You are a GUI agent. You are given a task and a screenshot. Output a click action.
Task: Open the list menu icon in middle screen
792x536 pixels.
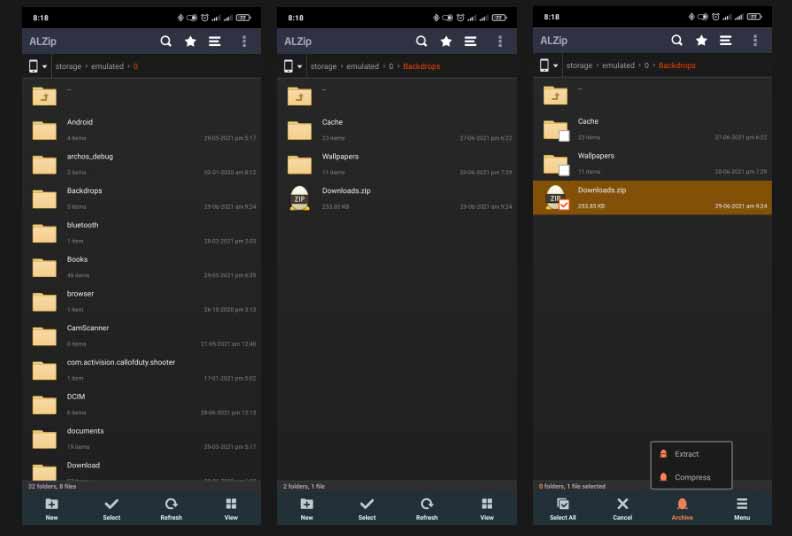coord(470,41)
